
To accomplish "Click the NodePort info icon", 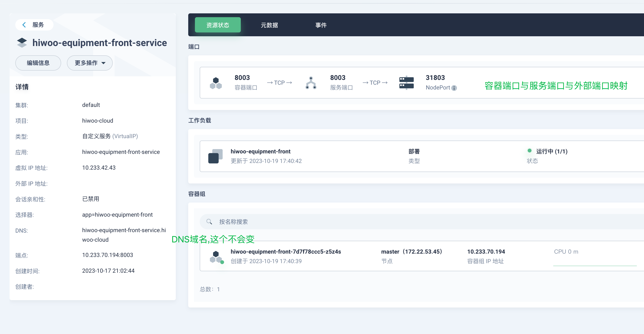I will coord(454,88).
